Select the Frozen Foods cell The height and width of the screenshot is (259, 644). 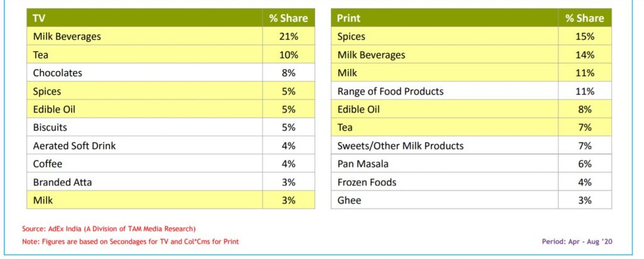[x=367, y=182]
